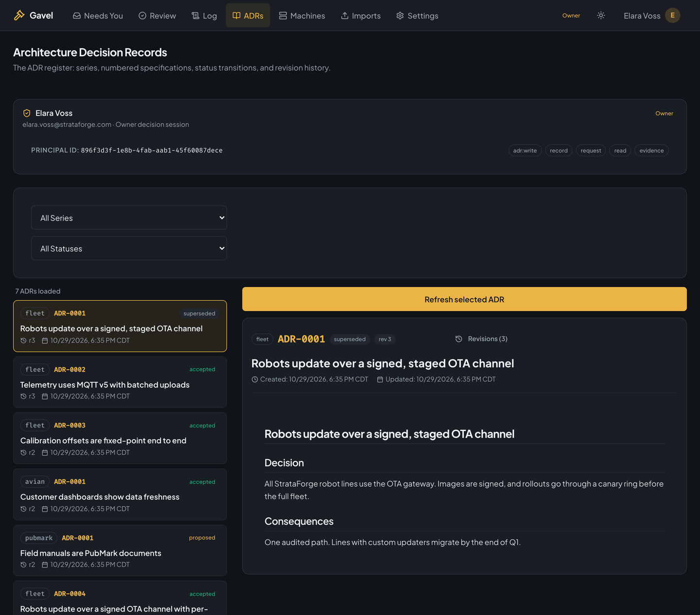Click the revision icon on fleet ADR-0001 card
Viewport: 700px width, 615px height.
pyautogui.click(x=23, y=341)
